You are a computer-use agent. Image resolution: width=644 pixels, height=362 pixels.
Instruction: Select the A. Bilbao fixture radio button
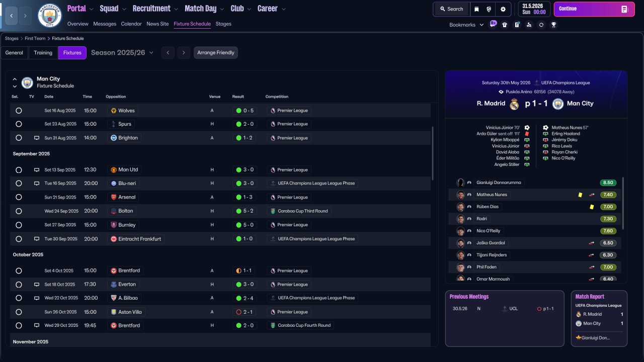pyautogui.click(x=19, y=298)
